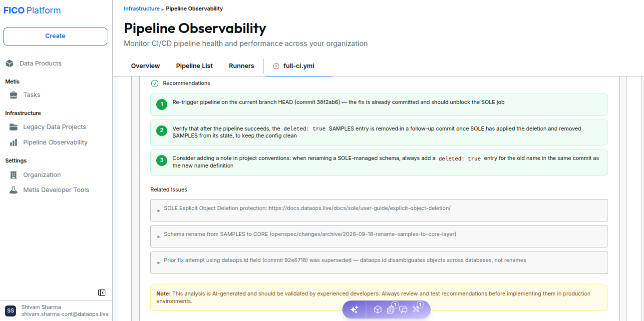The image size is (644, 321).
Task: Click the cube icon in floating toolbar
Action: click(x=378, y=309)
